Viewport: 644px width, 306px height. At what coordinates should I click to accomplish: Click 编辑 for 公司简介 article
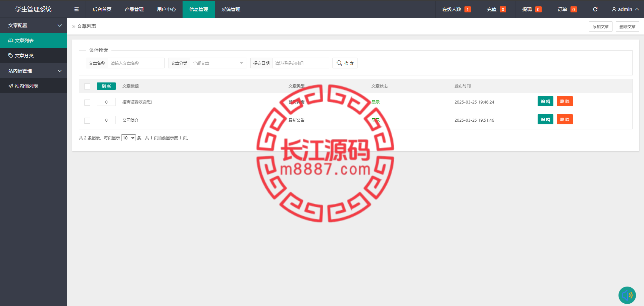[545, 119]
